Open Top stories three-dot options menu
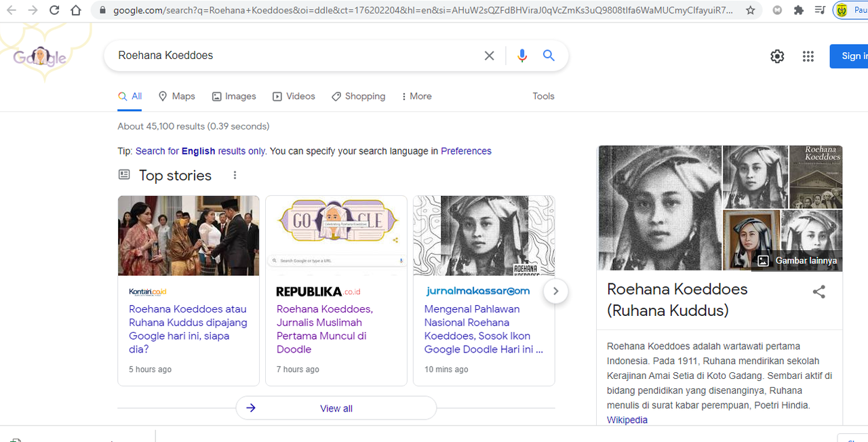This screenshot has width=868, height=442. [x=235, y=176]
